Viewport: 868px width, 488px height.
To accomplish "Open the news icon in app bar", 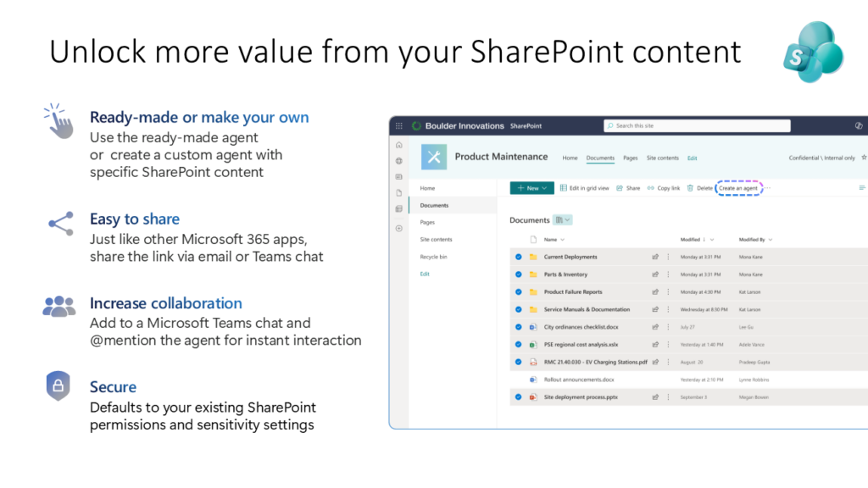I will coord(398,177).
